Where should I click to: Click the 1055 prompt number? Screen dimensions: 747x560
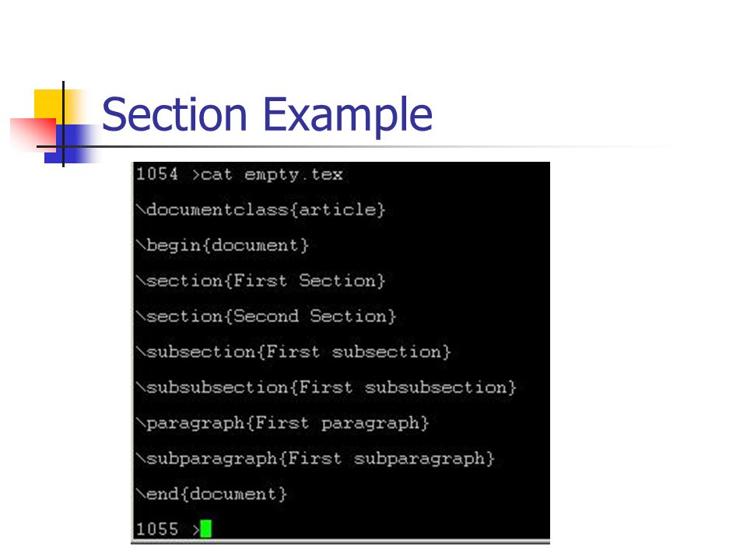157,529
